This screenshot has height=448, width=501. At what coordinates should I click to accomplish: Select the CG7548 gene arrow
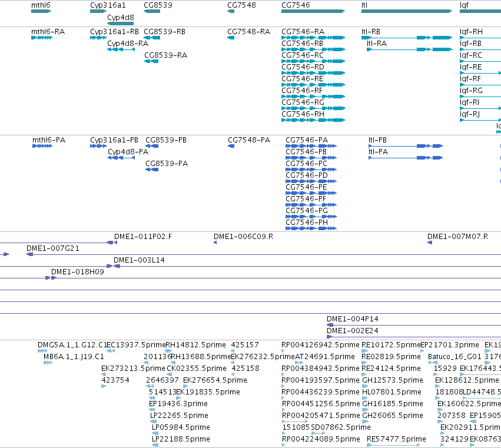[231, 11]
